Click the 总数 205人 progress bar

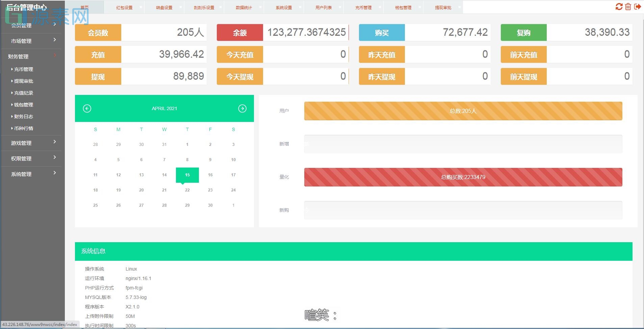(x=463, y=111)
